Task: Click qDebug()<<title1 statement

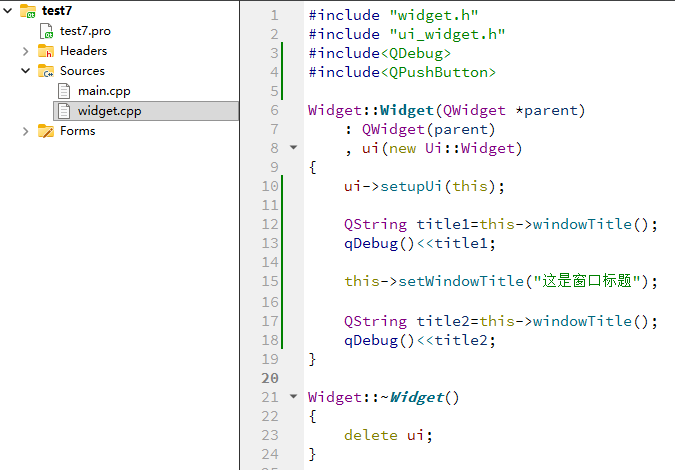Action: click(x=420, y=244)
